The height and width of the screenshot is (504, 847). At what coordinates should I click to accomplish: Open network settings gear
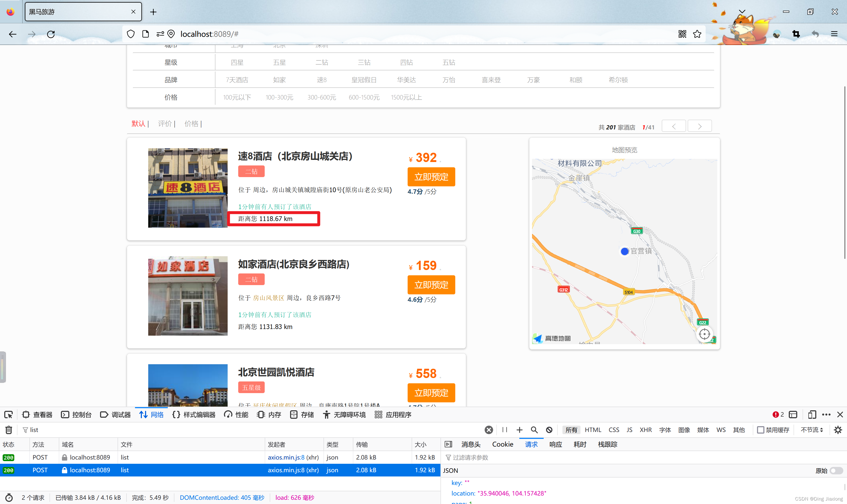click(x=838, y=430)
